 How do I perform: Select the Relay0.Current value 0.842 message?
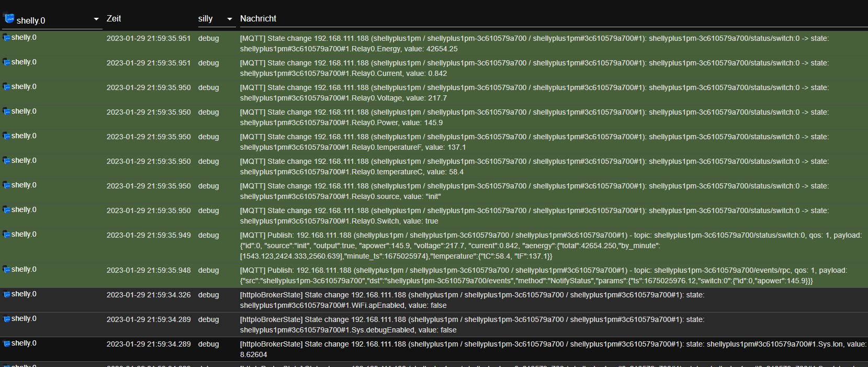click(x=534, y=68)
